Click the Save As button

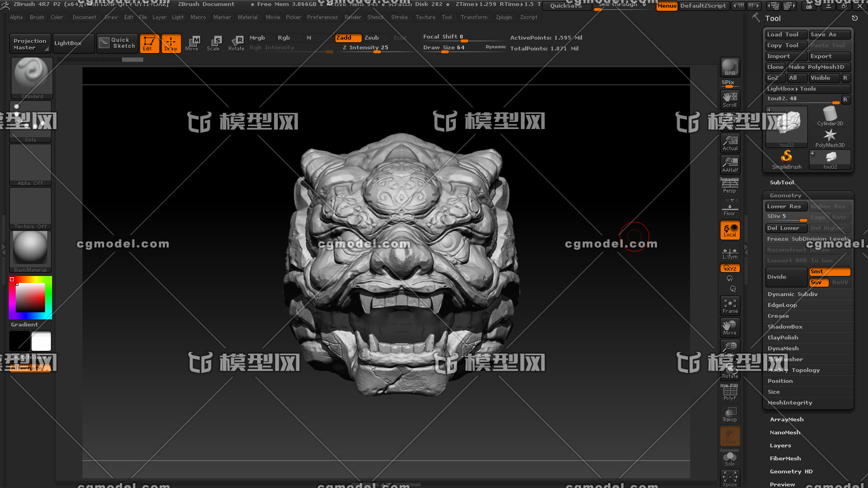[x=829, y=35]
